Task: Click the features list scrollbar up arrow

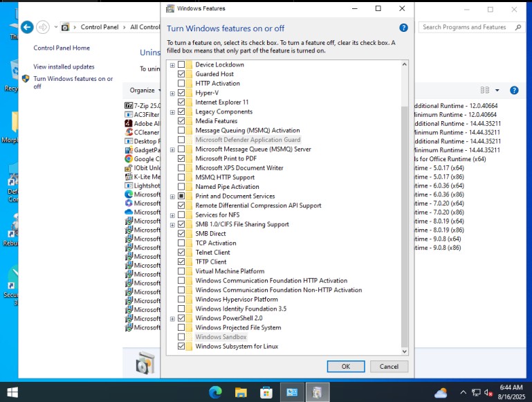Action: 404,64
